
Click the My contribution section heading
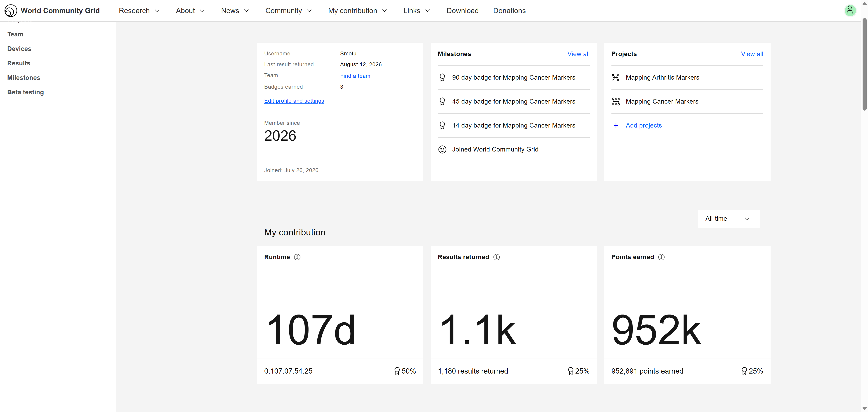coord(295,232)
